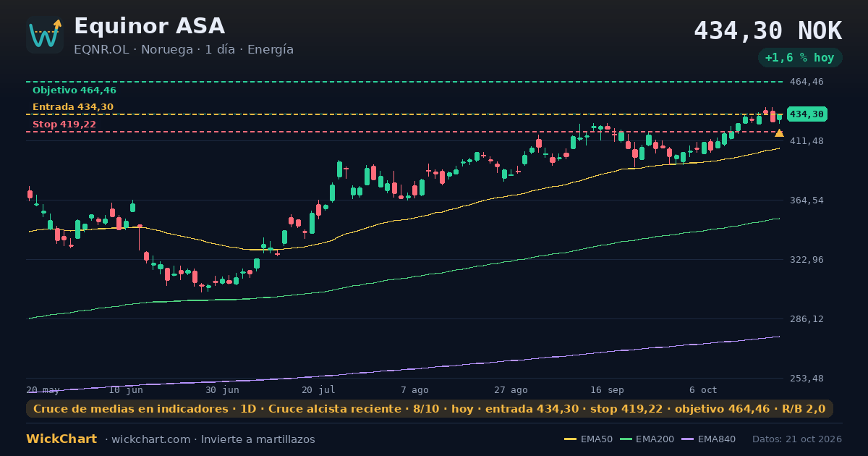Click the Cruce de medias signal banner
This screenshot has width=868, height=456.
point(430,409)
